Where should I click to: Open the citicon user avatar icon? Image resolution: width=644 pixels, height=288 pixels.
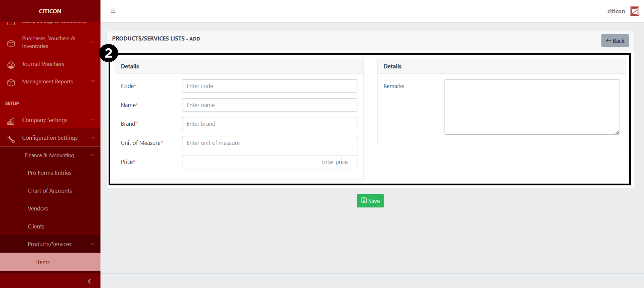pos(634,11)
